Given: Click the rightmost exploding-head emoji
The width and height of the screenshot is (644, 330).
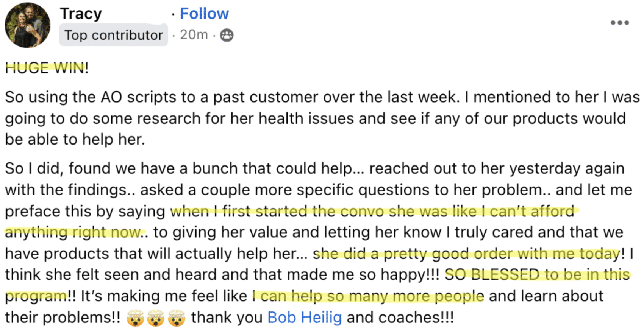Looking at the screenshot, I should tap(177, 318).
